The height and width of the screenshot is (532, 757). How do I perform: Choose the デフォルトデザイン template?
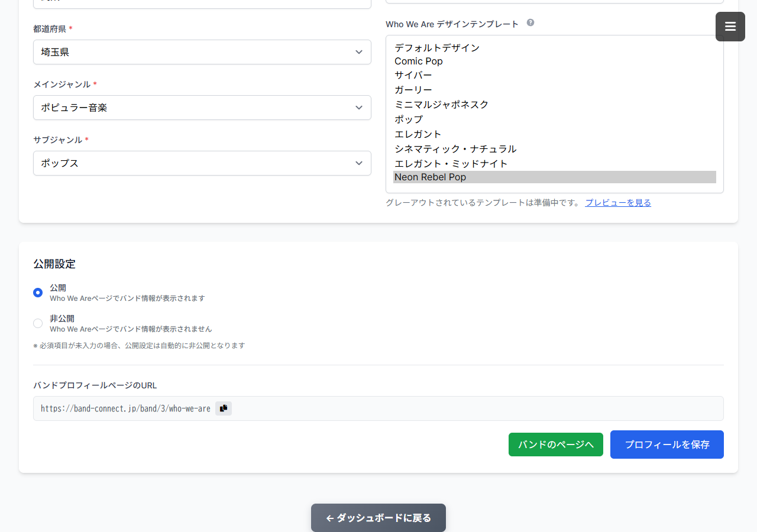click(437, 48)
